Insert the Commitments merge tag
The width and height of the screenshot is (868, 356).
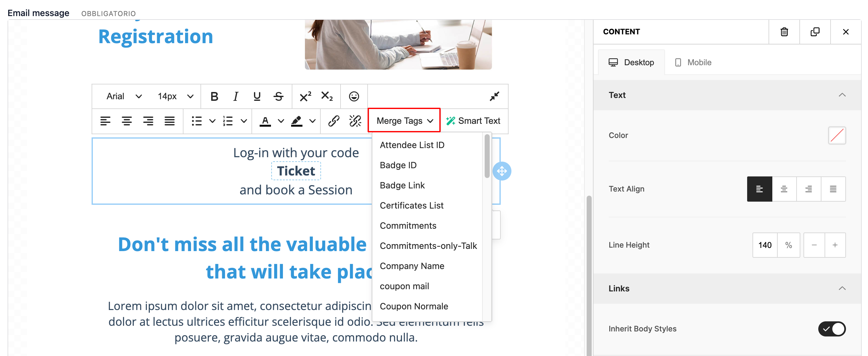click(427, 226)
